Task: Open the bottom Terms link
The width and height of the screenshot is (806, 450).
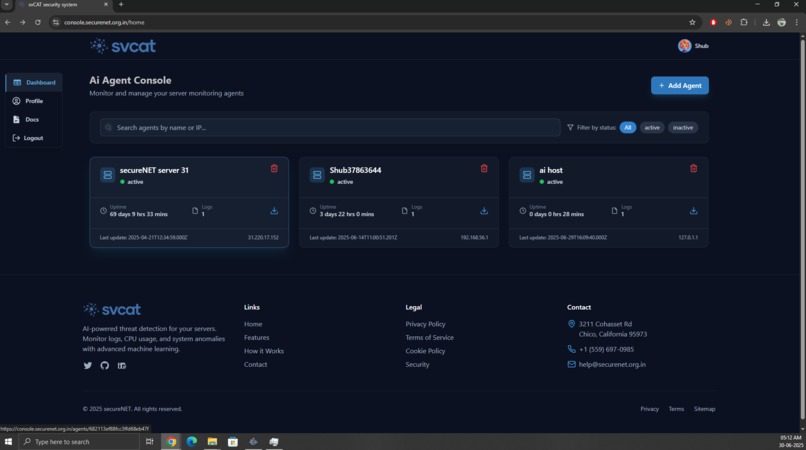Action: click(676, 409)
